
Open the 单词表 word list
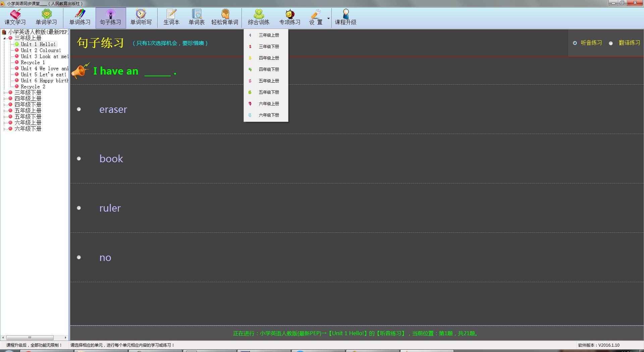point(197,17)
